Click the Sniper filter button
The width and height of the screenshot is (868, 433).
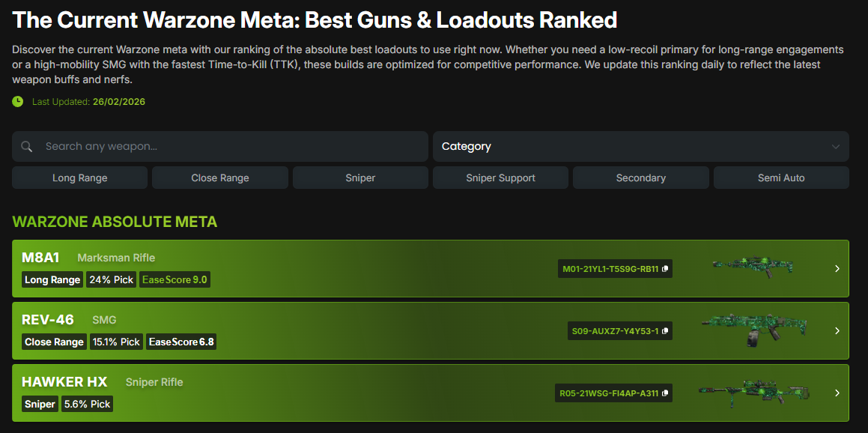click(x=360, y=178)
